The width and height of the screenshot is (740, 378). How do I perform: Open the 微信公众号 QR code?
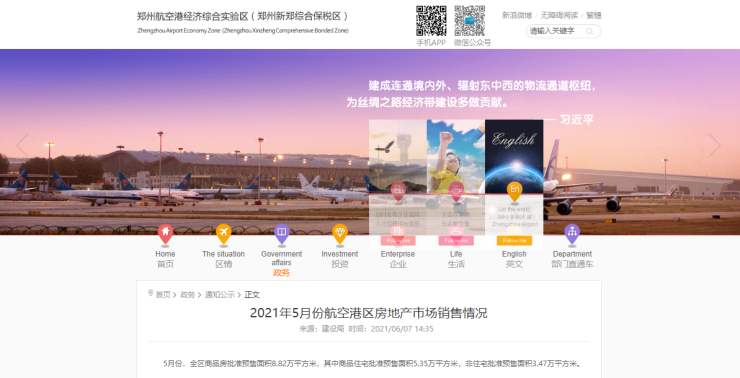[x=470, y=21]
